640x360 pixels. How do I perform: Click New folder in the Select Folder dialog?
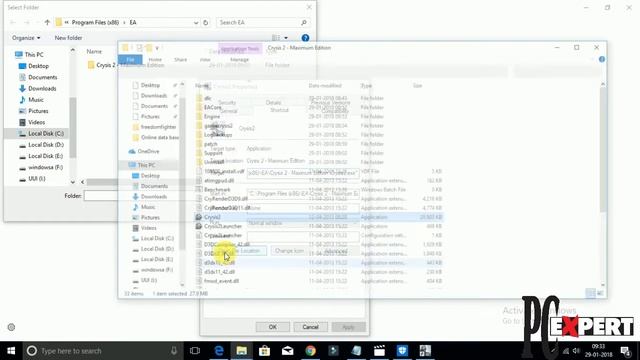[x=68, y=38]
